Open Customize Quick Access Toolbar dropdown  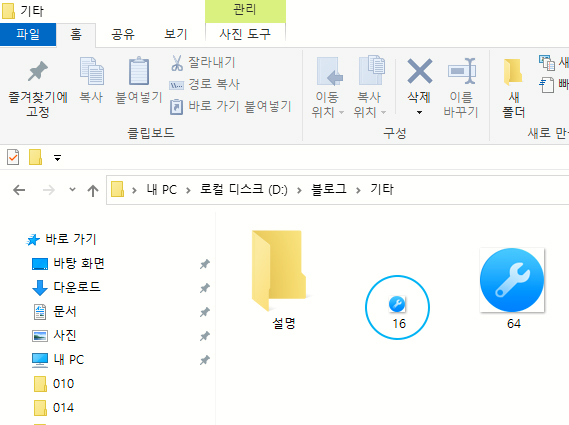click(57, 158)
